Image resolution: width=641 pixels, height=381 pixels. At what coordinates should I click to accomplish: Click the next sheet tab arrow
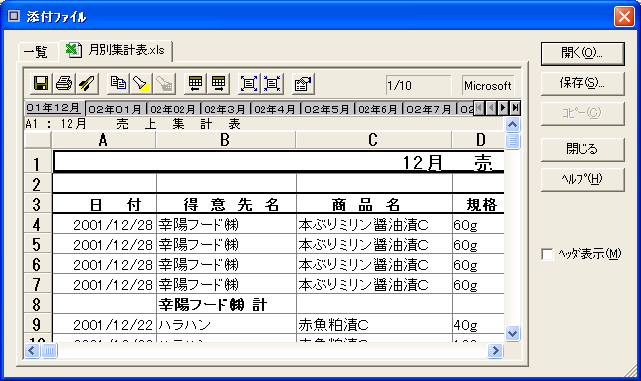(503, 108)
